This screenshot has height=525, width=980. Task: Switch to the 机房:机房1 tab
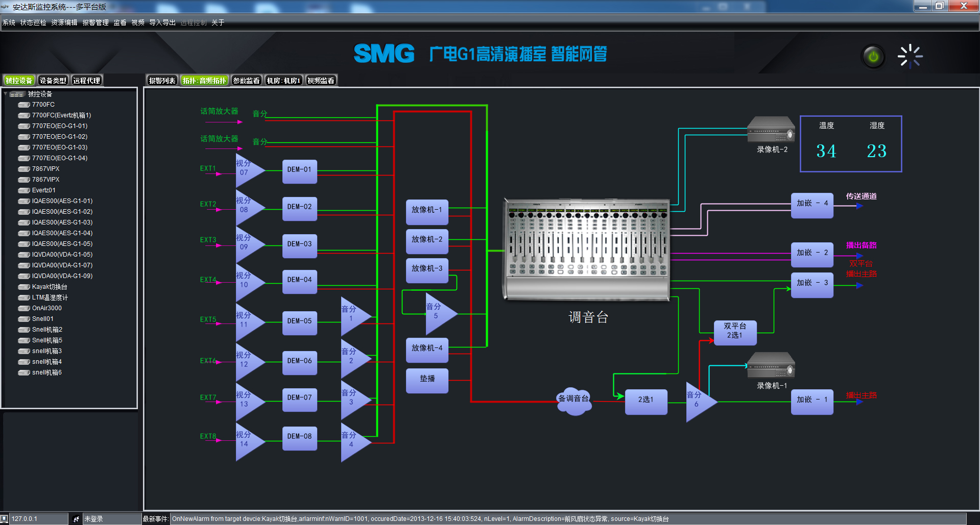283,81
